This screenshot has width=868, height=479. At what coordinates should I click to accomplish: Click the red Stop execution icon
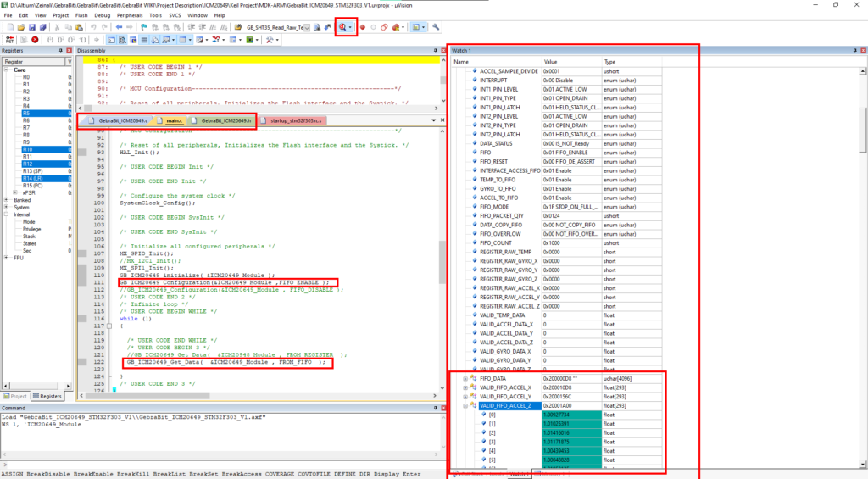point(35,40)
